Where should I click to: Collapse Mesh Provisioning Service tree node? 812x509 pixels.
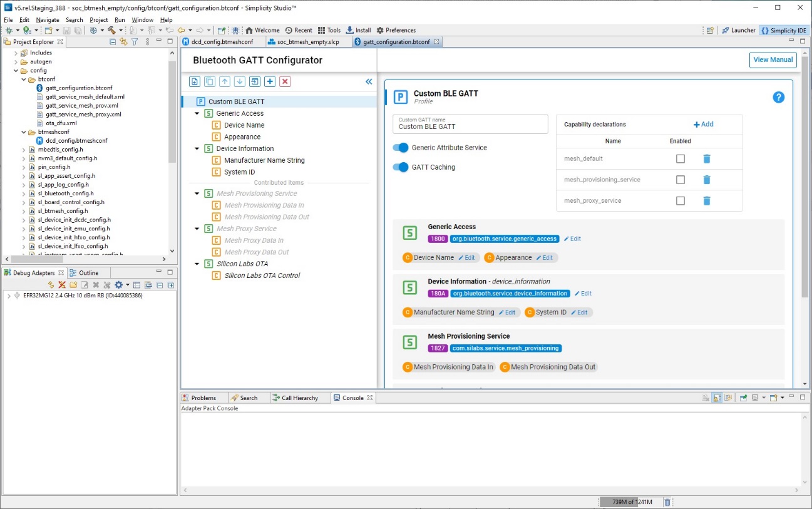[x=197, y=193]
